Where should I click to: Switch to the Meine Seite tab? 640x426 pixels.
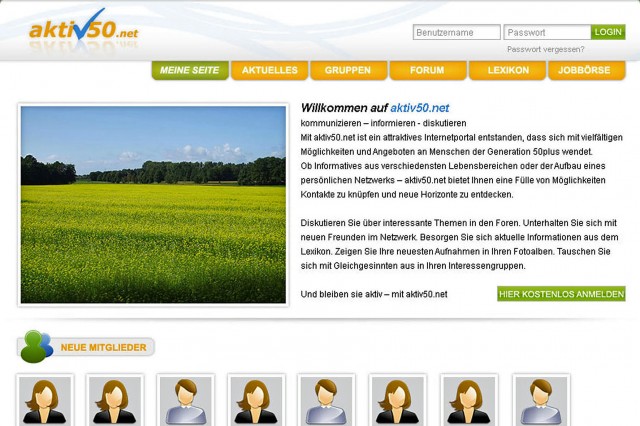pos(190,71)
